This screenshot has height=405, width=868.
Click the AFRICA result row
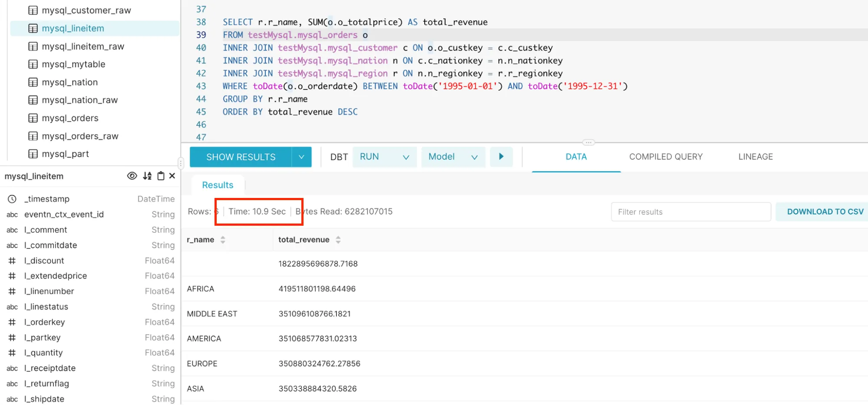525,289
